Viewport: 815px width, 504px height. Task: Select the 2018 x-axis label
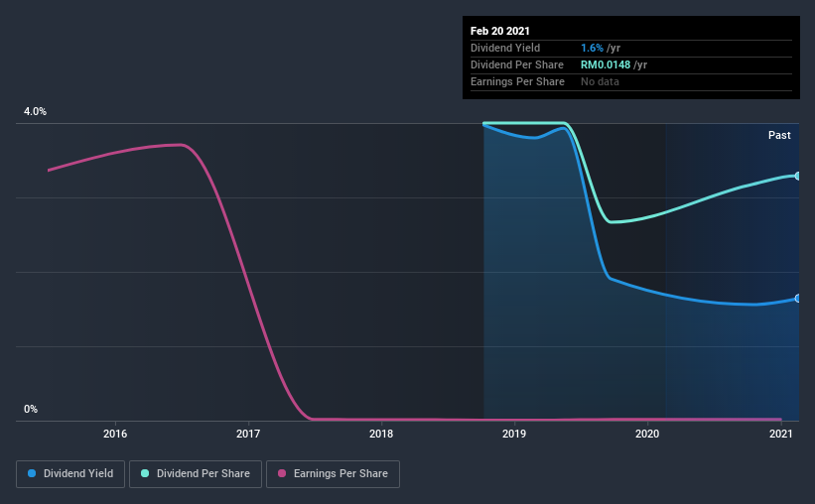click(381, 434)
